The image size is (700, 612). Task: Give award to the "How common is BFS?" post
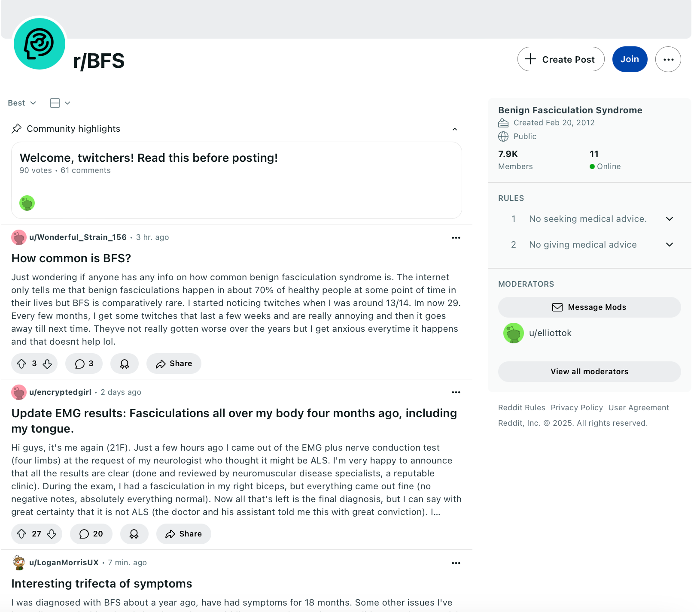pyautogui.click(x=125, y=364)
